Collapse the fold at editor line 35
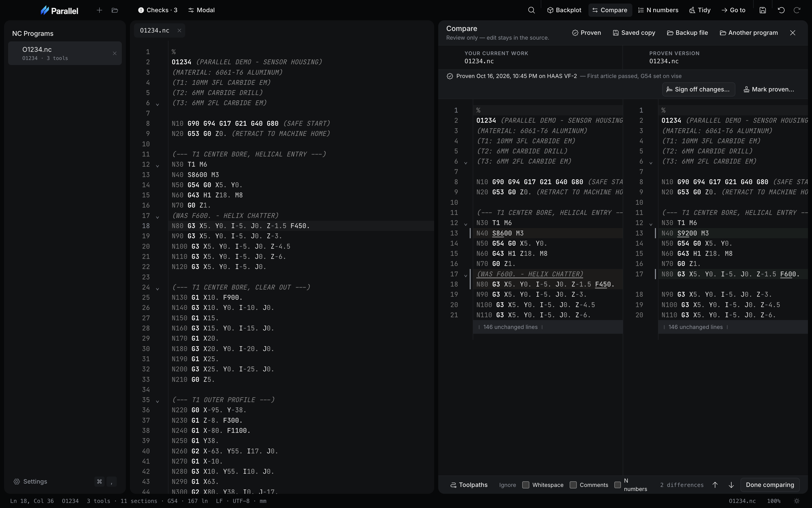812x508 pixels. click(157, 401)
